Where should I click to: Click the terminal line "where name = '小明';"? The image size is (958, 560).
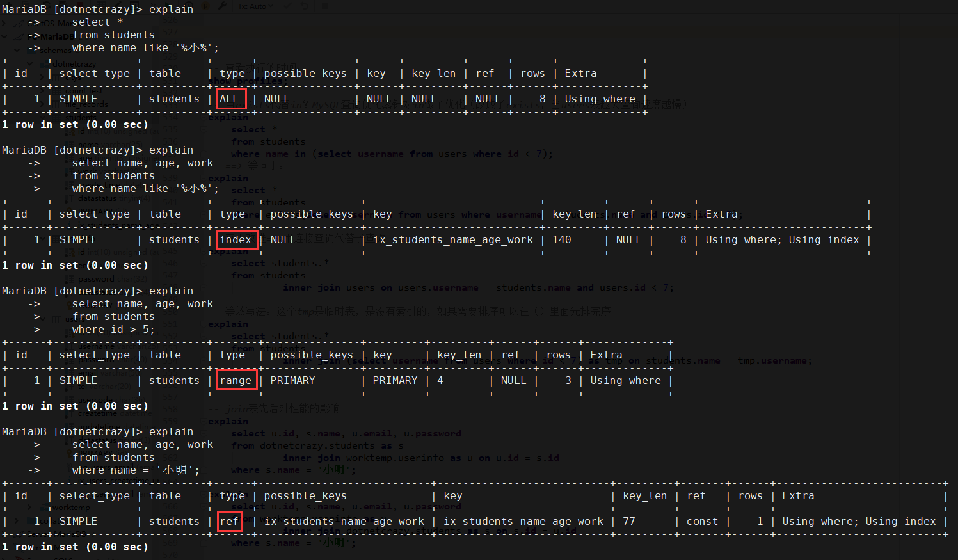click(x=136, y=470)
